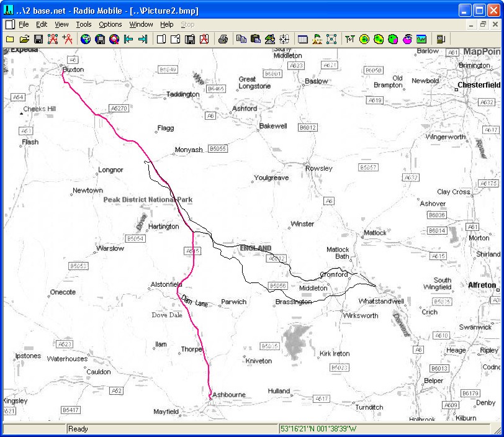The image size is (504, 437).
Task: Click the window resize grip in status bar
Action: coord(497,430)
